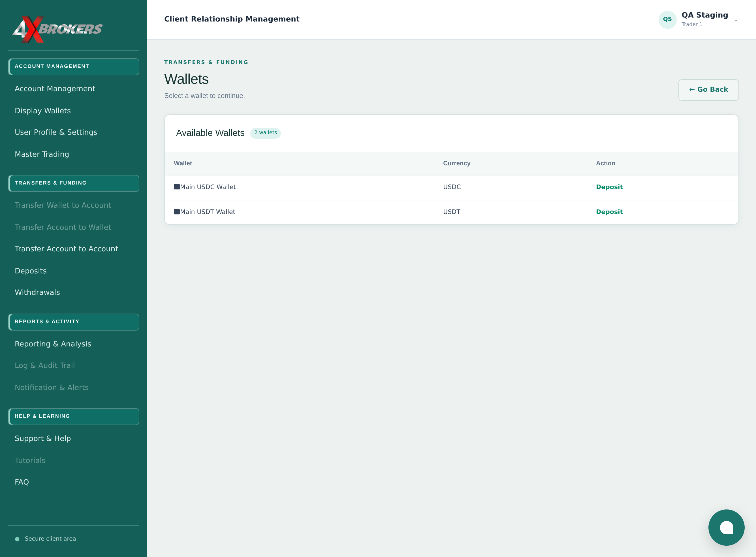756x557 pixels.
Task: Go back using the Go Back button
Action: coord(708,90)
